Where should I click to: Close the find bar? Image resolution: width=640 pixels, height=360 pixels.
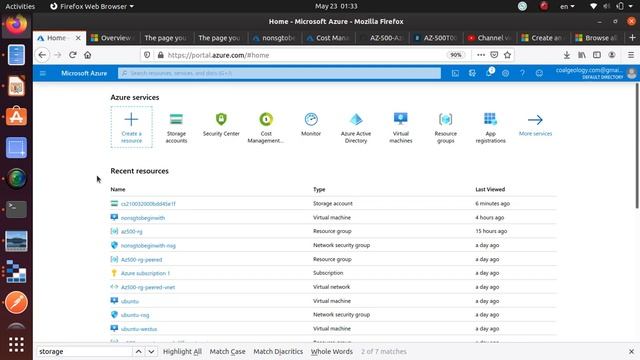[x=631, y=351]
